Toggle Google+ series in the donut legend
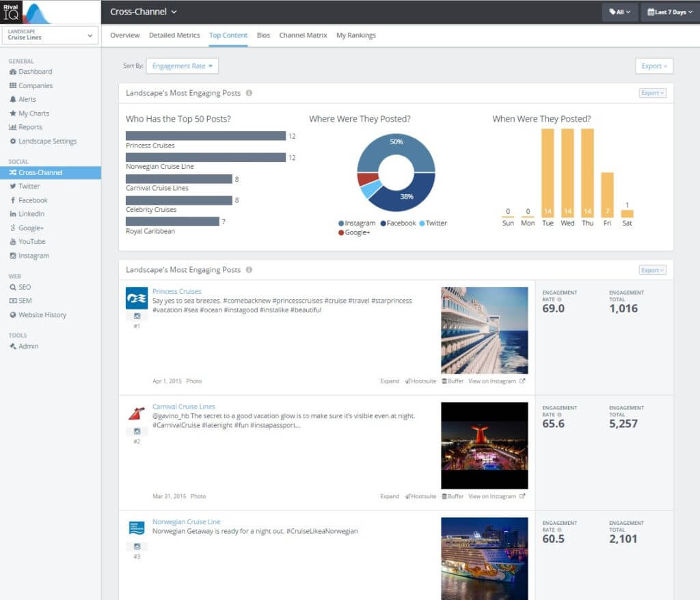 pos(354,232)
